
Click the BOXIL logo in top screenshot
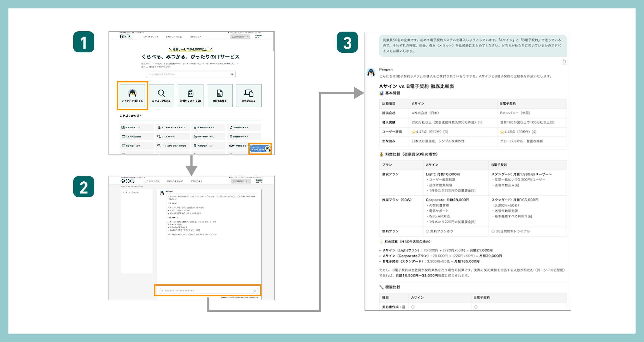click(127, 37)
